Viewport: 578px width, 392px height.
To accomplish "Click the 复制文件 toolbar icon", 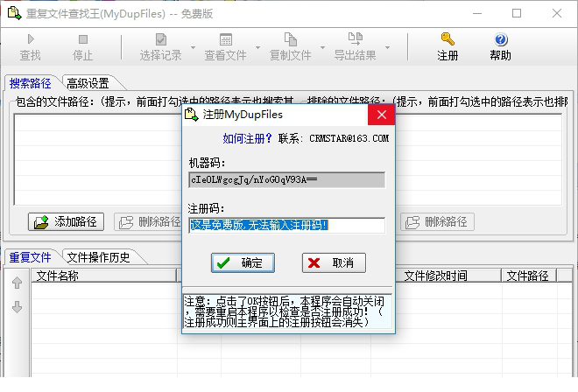I will (291, 39).
